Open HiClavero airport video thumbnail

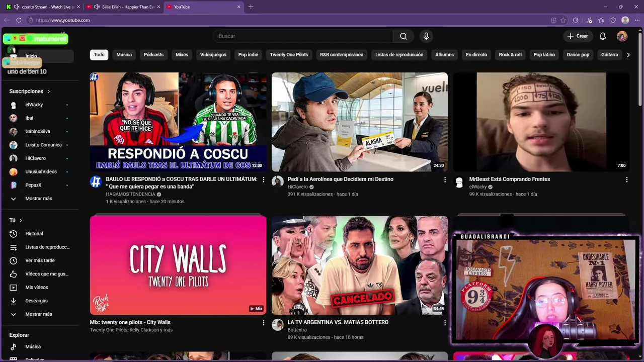point(360,122)
